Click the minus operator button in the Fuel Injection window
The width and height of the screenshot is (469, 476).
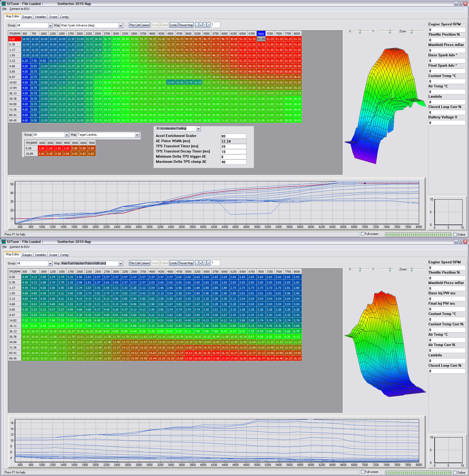(x=197, y=263)
